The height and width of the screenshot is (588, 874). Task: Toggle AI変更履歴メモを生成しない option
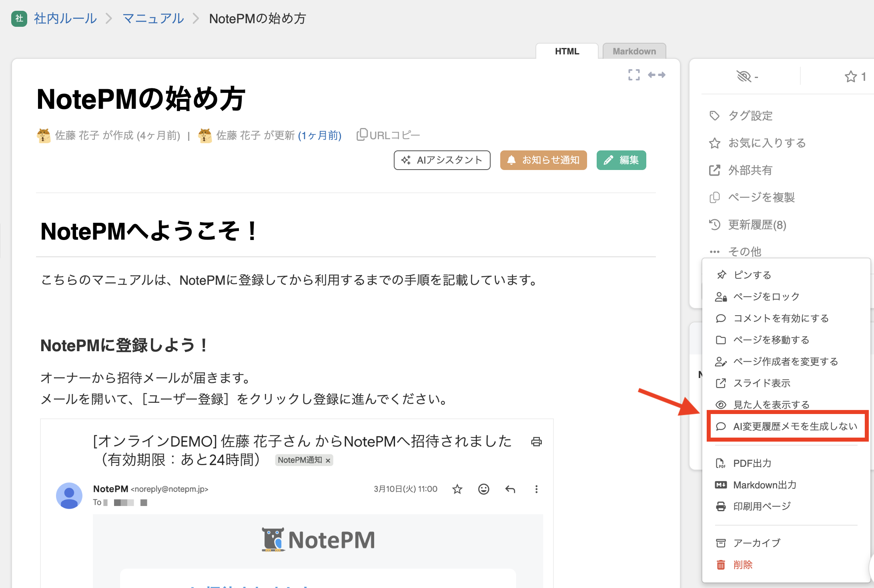[787, 426]
